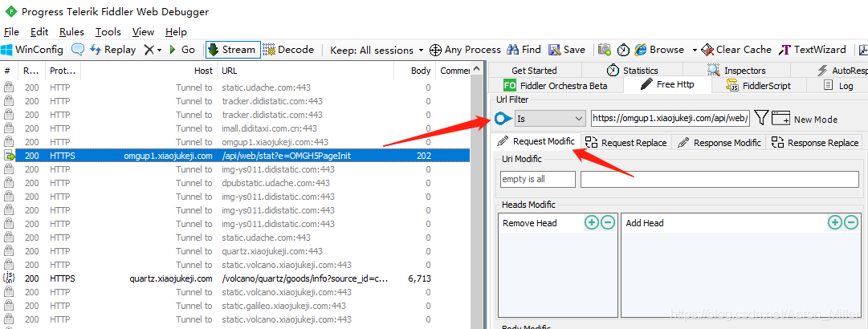This screenshot has width=868, height=329.
Task: Click the Comments column header
Action: [454, 71]
